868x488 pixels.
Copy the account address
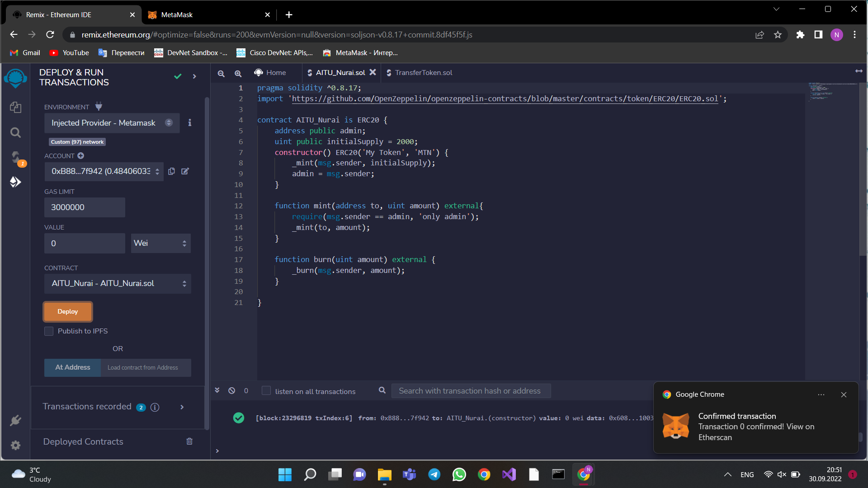pos(171,171)
